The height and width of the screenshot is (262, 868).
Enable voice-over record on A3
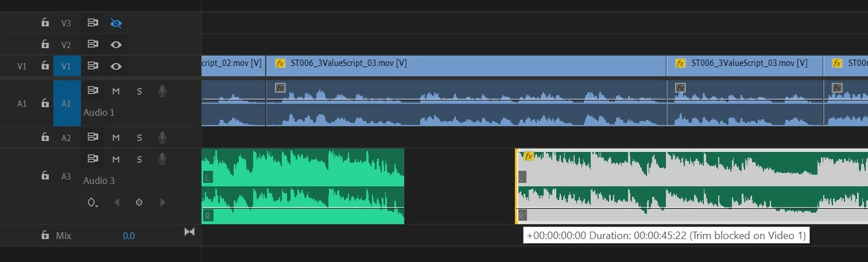[162, 158]
